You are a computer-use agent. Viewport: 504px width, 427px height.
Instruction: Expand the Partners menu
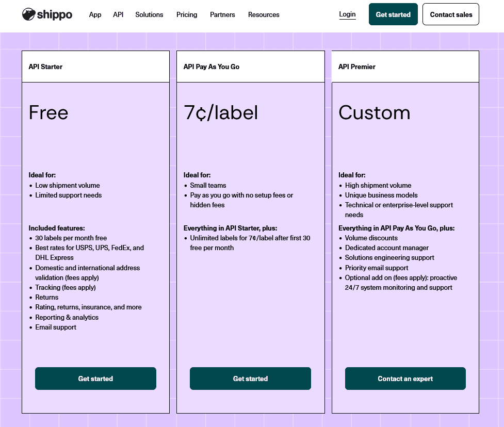222,15
